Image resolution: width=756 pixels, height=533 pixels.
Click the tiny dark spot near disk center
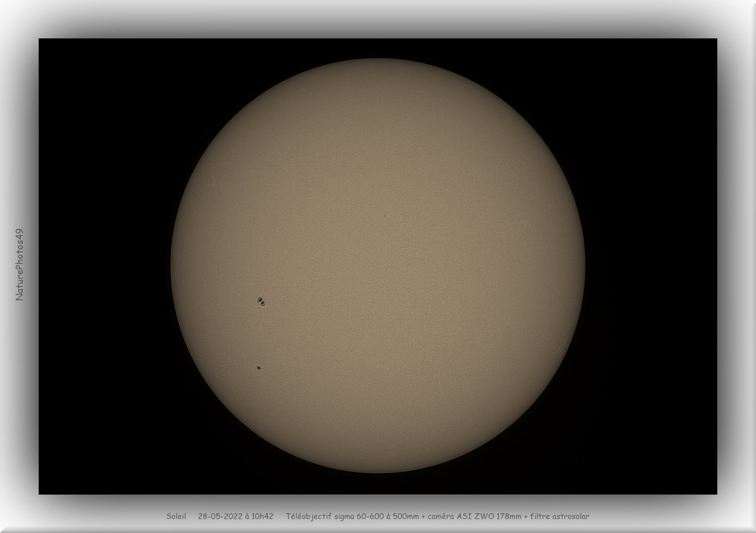pos(386,216)
